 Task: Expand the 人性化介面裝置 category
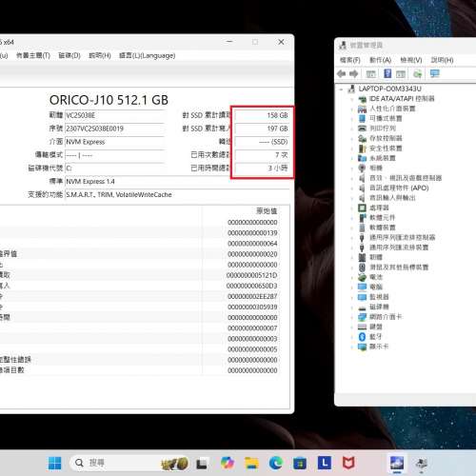click(x=352, y=109)
